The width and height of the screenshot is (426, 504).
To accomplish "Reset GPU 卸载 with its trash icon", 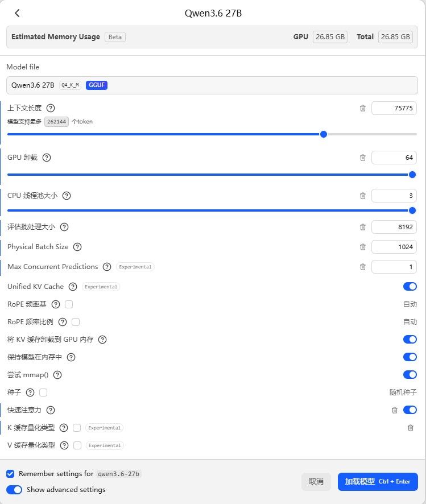I will coord(363,158).
